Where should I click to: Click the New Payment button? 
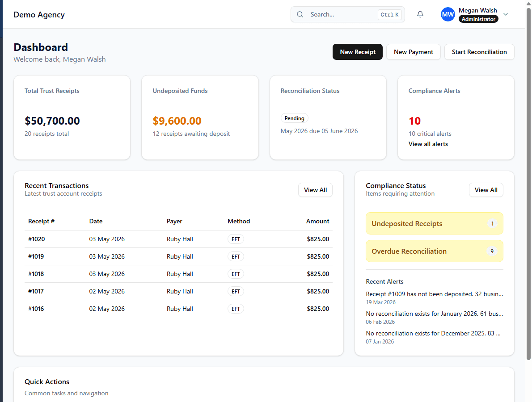(413, 52)
